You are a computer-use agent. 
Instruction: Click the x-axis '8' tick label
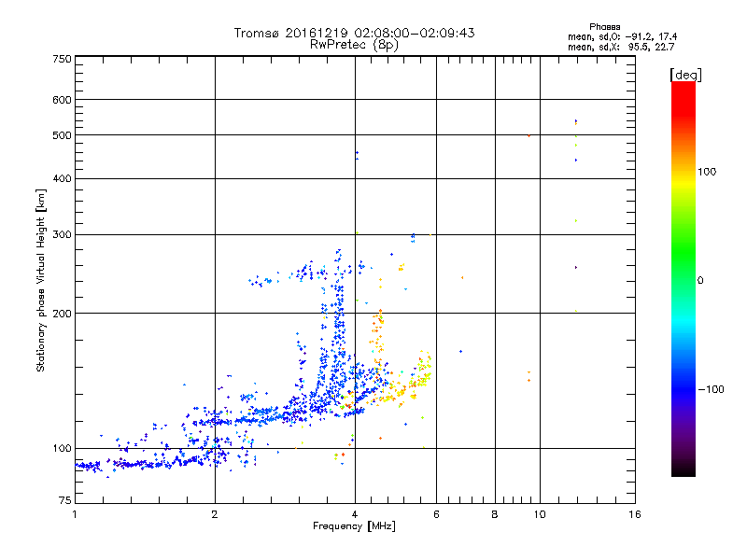tap(495, 514)
